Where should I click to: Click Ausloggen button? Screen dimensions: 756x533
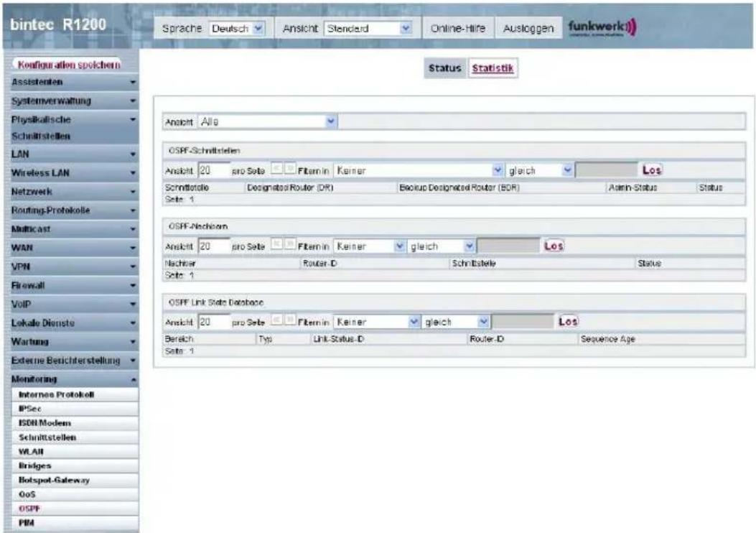click(528, 29)
